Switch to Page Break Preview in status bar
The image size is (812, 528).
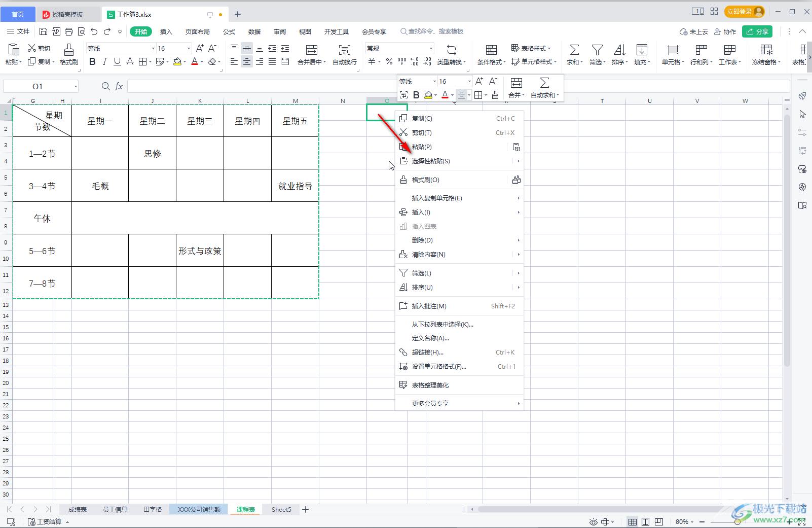tap(659, 521)
